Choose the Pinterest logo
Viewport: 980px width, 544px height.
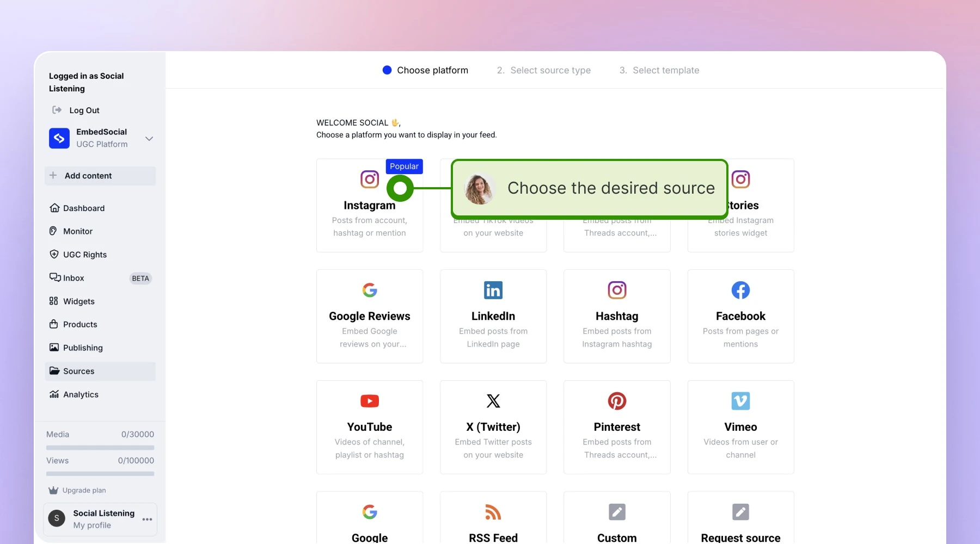[x=617, y=401]
